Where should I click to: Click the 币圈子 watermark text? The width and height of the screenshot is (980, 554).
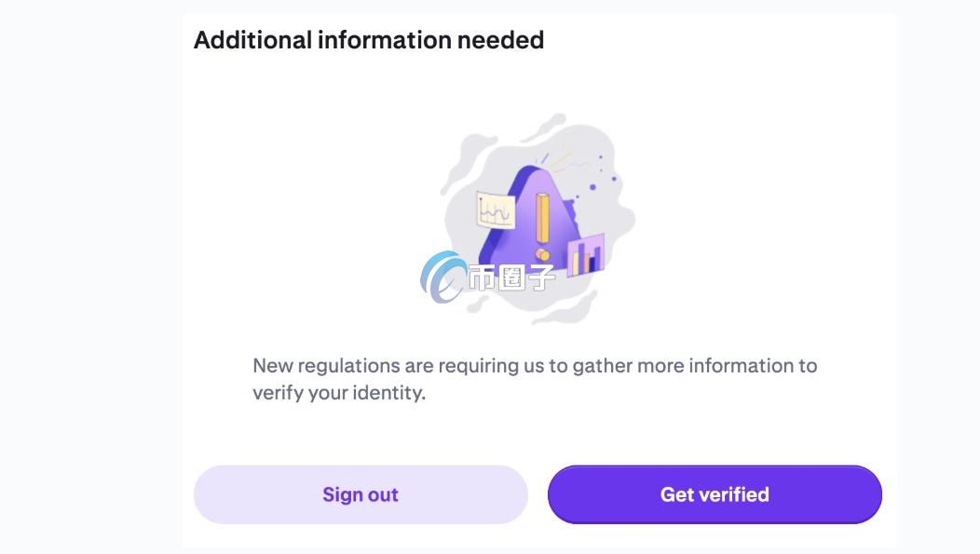pos(512,277)
